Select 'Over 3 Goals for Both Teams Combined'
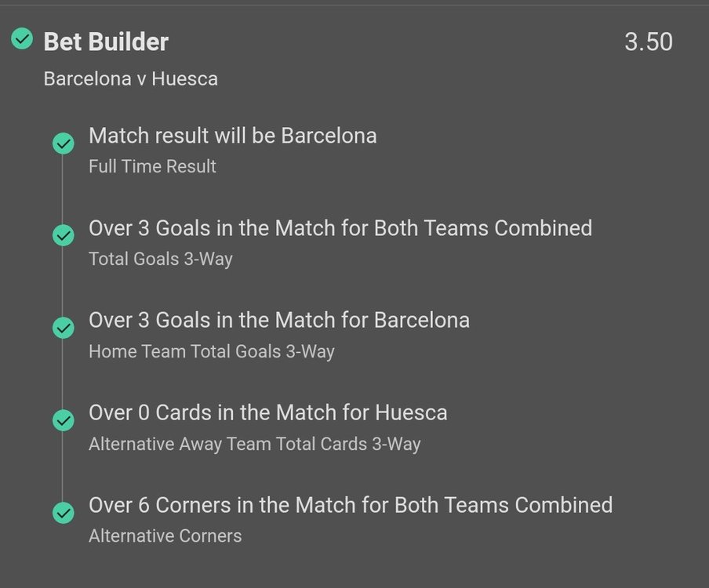 (x=340, y=228)
